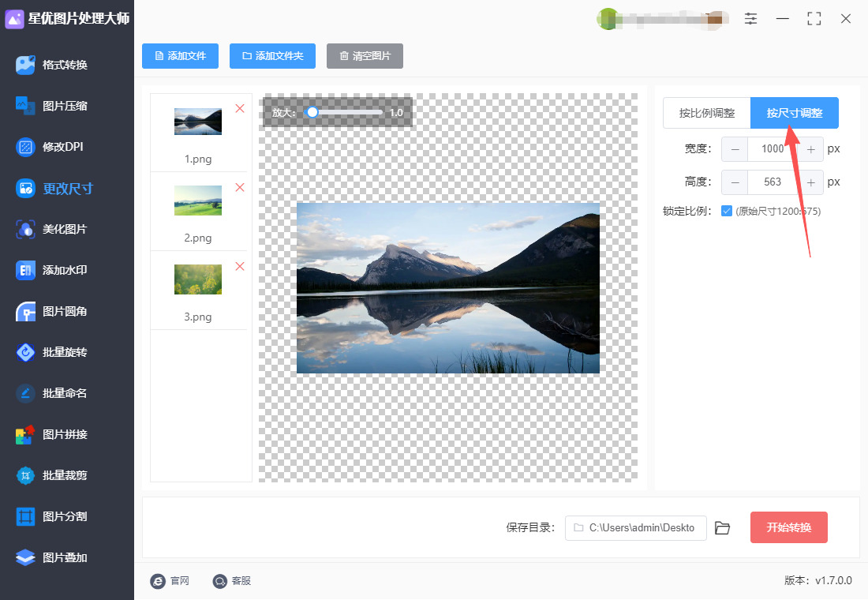This screenshot has width=868, height=600.
Task: Open the 批量旋转 batch rotate icon
Action: 25,352
